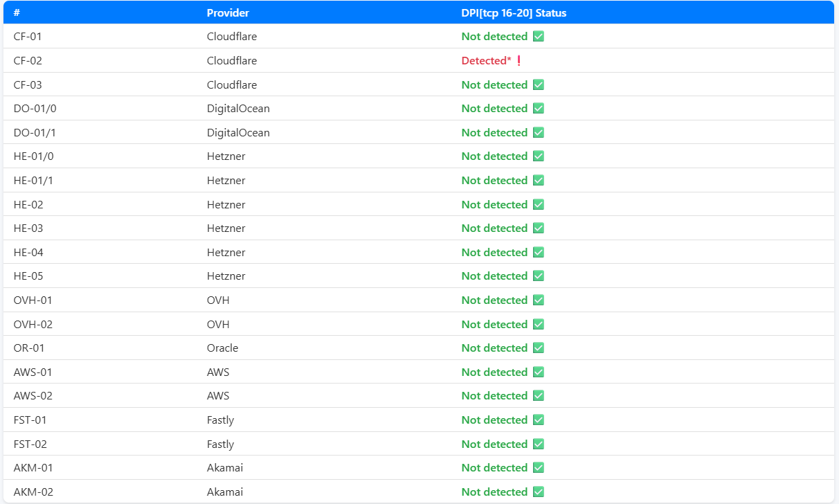Viewport: 839px width, 504px height.
Task: Click the CF-03 row identifier
Action: (28, 85)
